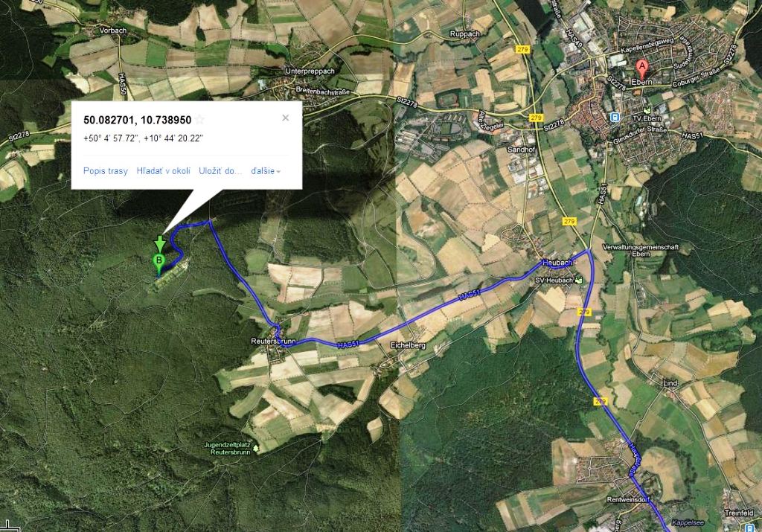This screenshot has height=532, width=762.
Task: Click the green arrow above marker B
Action: pos(160,244)
